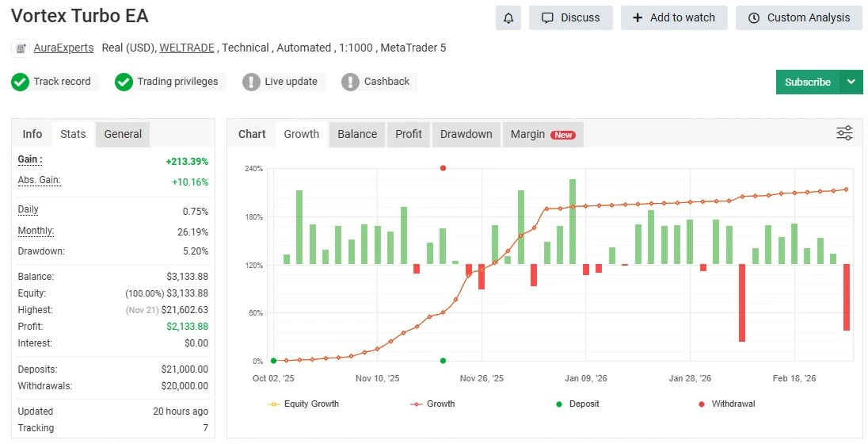Click the Cashback exclamation icon
The image size is (868, 444).
[x=350, y=82]
